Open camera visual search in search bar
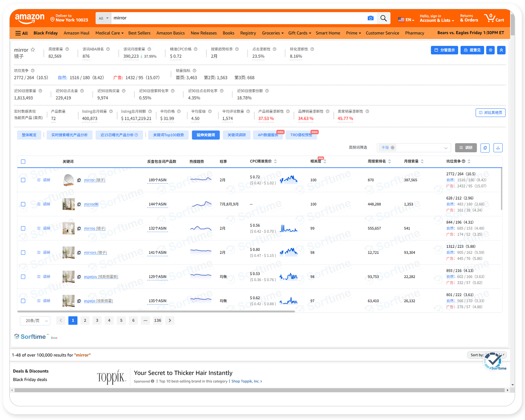 (x=370, y=18)
